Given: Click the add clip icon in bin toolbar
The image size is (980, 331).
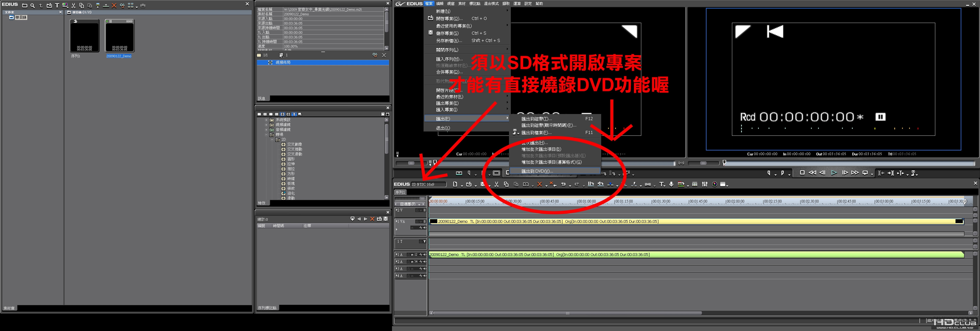Looking at the screenshot, I should pyautogui.click(x=49, y=5).
